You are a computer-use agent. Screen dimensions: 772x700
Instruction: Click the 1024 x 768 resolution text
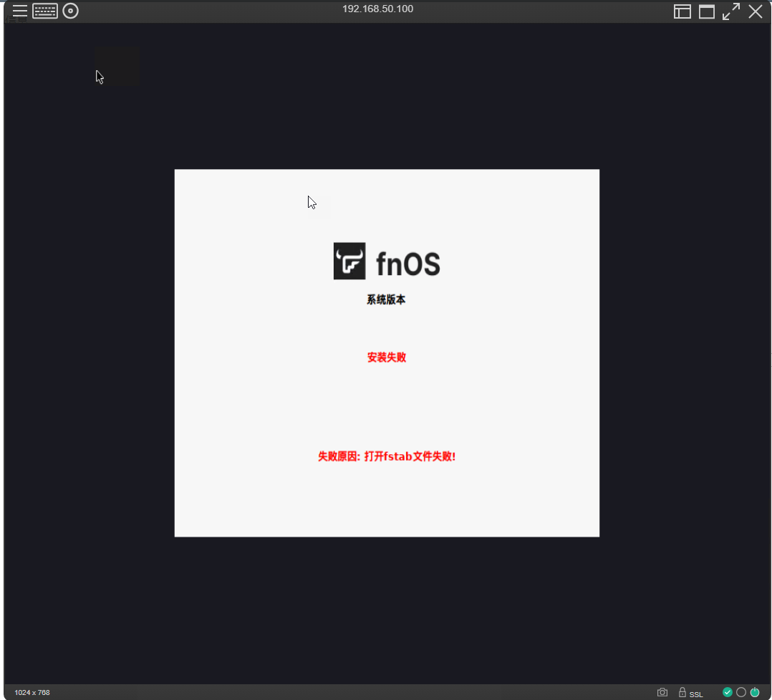pos(32,693)
